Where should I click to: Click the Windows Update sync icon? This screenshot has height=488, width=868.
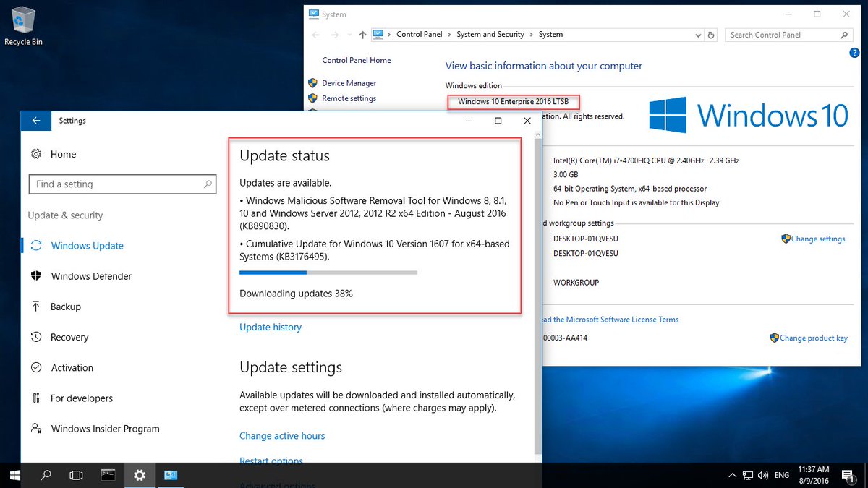[36, 246]
